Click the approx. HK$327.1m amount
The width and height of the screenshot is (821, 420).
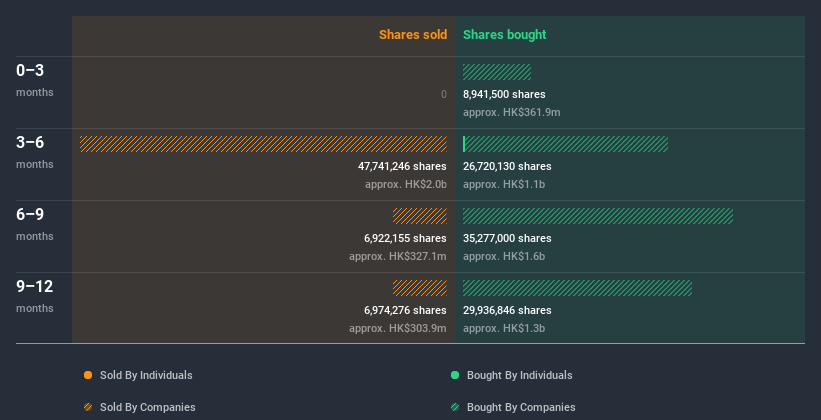398,256
